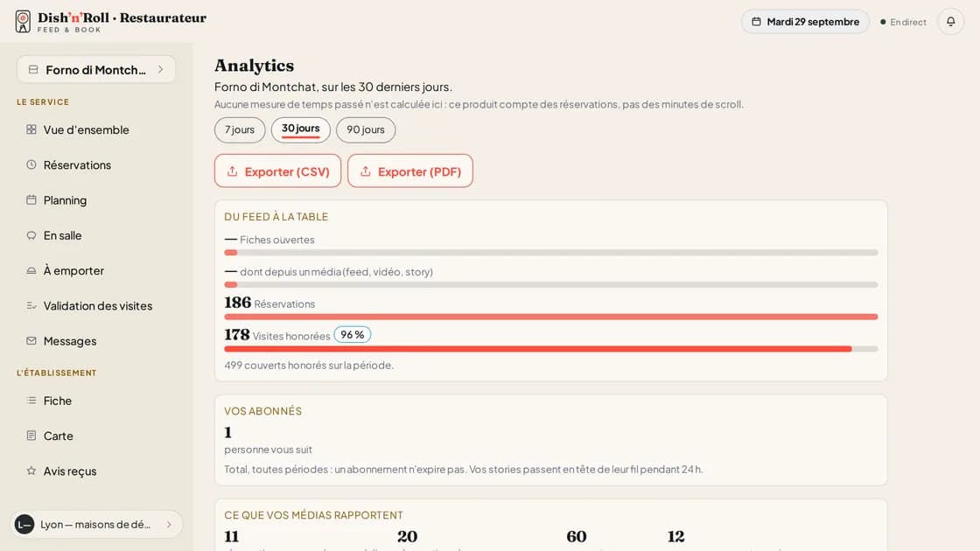Click the Réservations progress bar

(551, 317)
